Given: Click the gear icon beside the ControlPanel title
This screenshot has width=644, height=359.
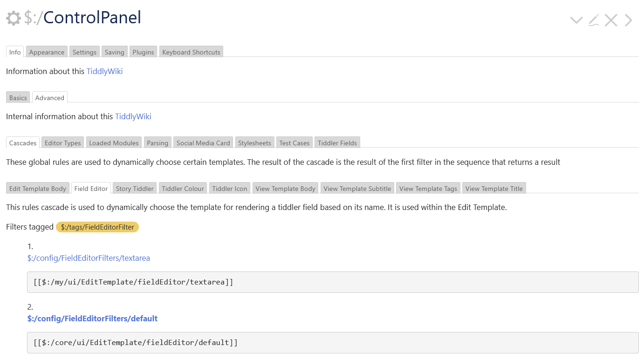Looking at the screenshot, I should pyautogui.click(x=14, y=18).
